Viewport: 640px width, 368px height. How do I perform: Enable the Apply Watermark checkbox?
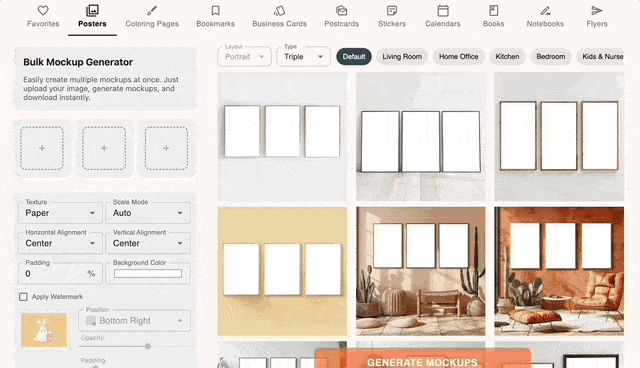(23, 297)
